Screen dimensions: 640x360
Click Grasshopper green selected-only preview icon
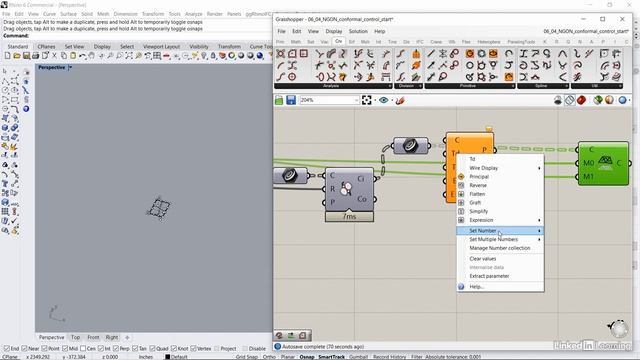pos(598,100)
